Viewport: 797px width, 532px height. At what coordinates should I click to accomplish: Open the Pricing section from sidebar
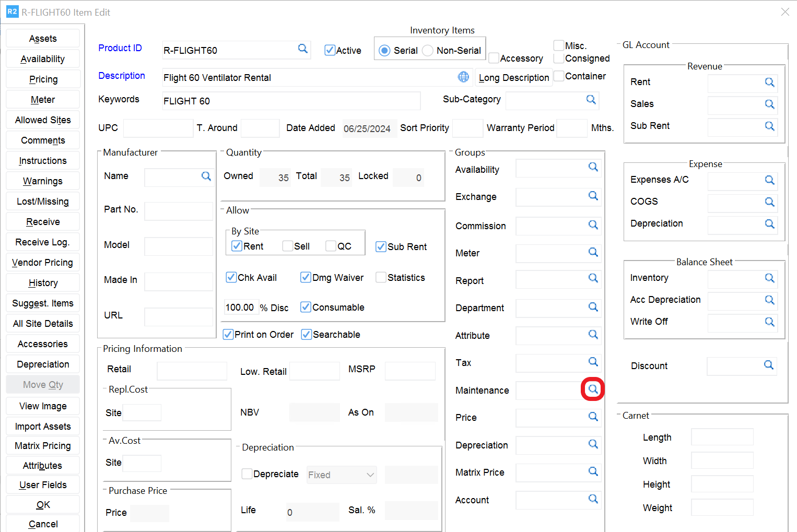pos(43,79)
